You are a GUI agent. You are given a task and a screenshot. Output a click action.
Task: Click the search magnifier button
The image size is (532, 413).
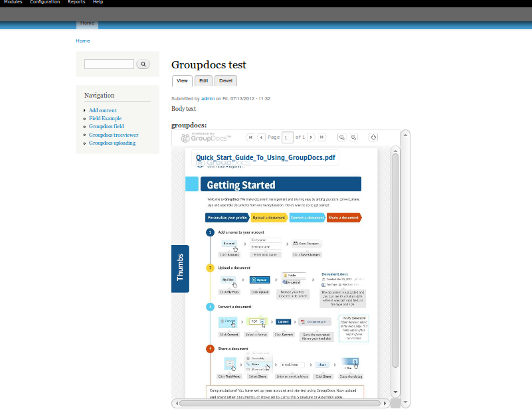pyautogui.click(x=143, y=64)
